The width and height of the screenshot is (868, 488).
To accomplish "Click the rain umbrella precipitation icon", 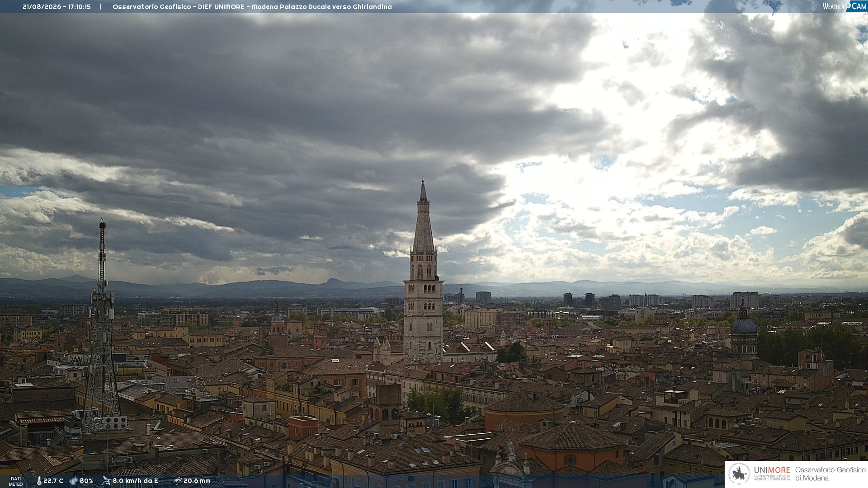I will 178,481.
